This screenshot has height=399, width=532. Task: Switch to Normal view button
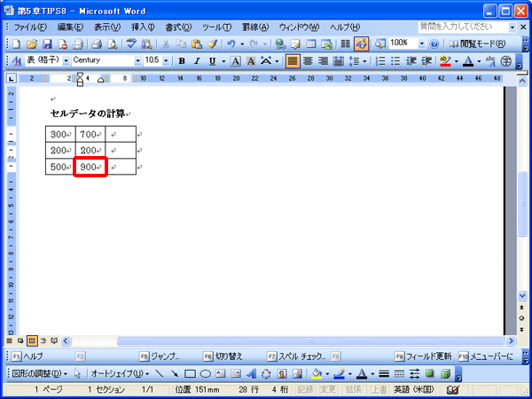click(10, 340)
